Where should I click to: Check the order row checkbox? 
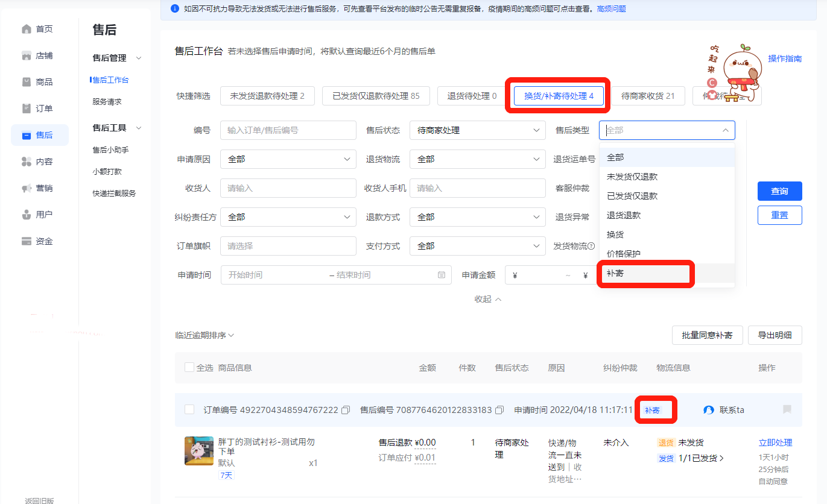tap(189, 409)
